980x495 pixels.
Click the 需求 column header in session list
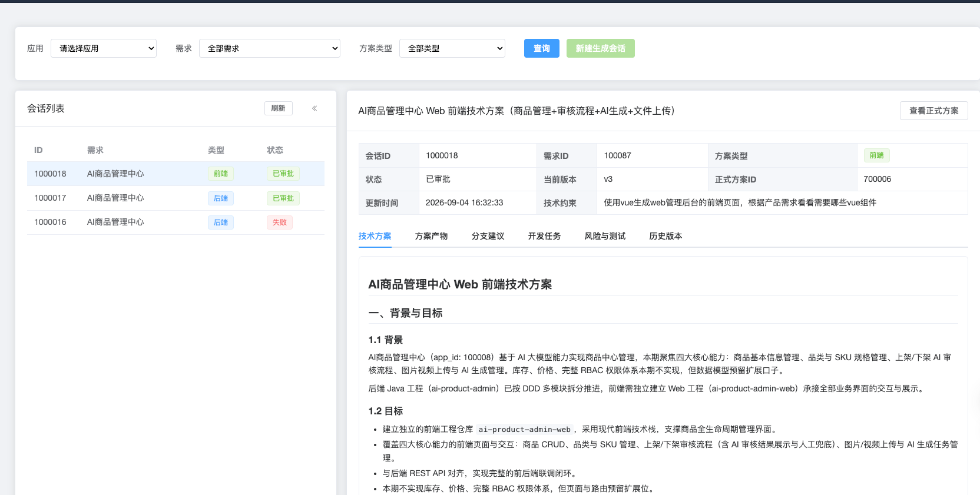point(95,150)
